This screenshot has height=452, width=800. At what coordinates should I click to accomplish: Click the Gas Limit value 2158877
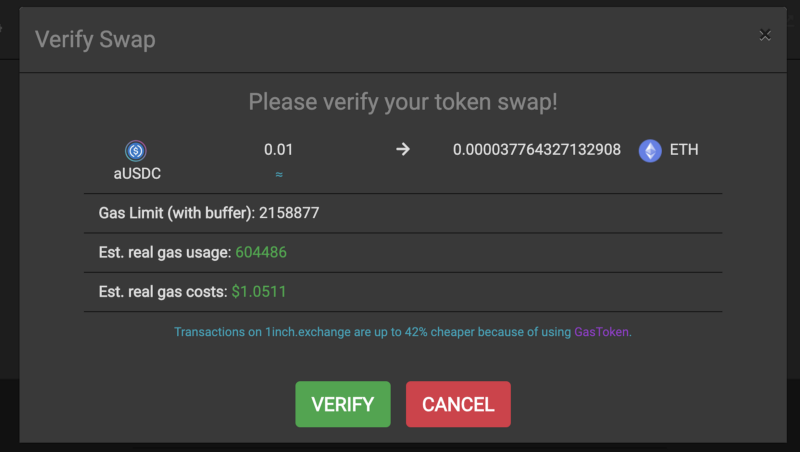click(x=289, y=213)
